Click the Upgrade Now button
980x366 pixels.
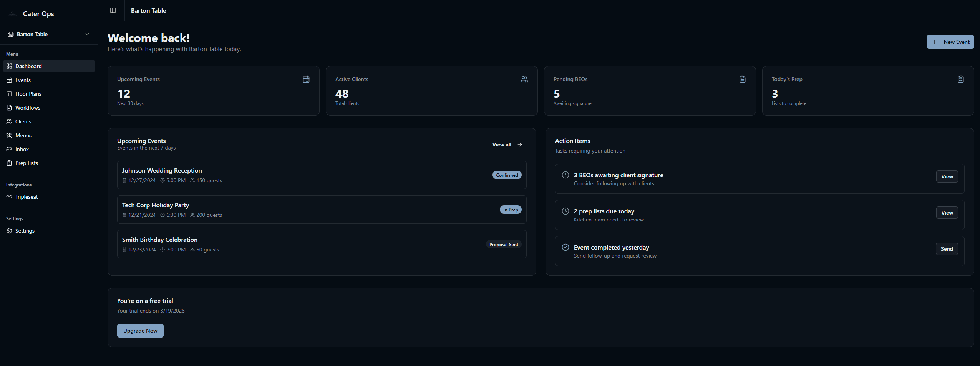pyautogui.click(x=140, y=330)
